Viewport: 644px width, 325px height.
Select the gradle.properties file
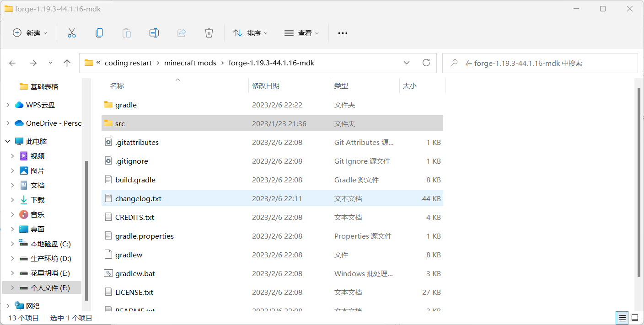tap(272, 236)
